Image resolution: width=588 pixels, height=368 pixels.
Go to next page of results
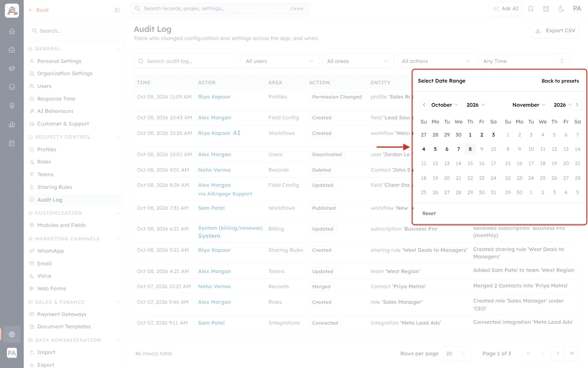558,353
